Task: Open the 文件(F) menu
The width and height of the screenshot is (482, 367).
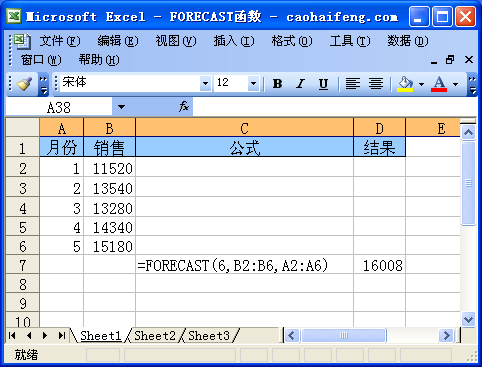Action: coord(60,41)
